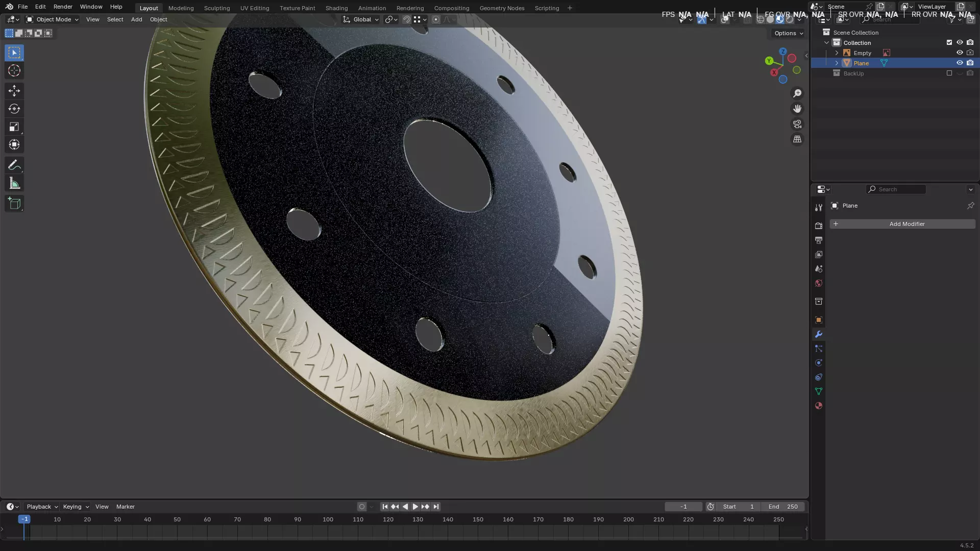This screenshot has height=551, width=980.
Task: Open the Render menu
Action: tap(63, 7)
